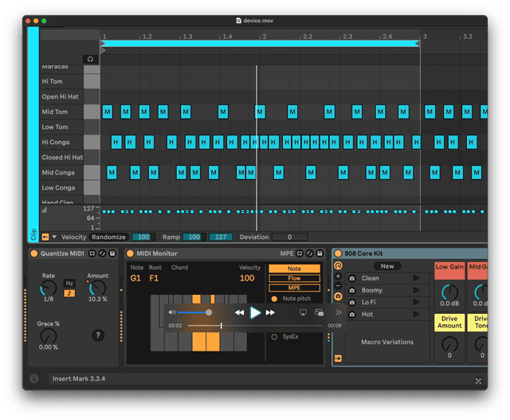The width and height of the screenshot is (510, 420).
Task: Switch Rate mode to Hz
Action: (x=69, y=284)
